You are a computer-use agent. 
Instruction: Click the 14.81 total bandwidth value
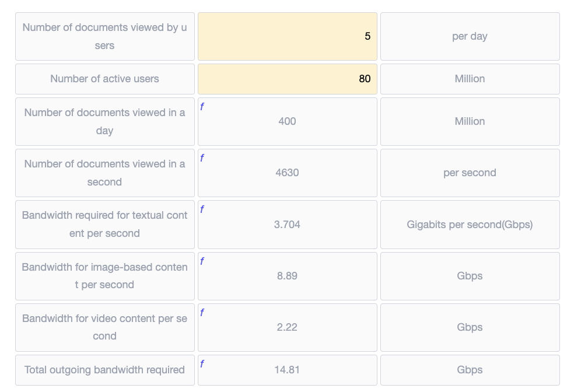point(287,370)
